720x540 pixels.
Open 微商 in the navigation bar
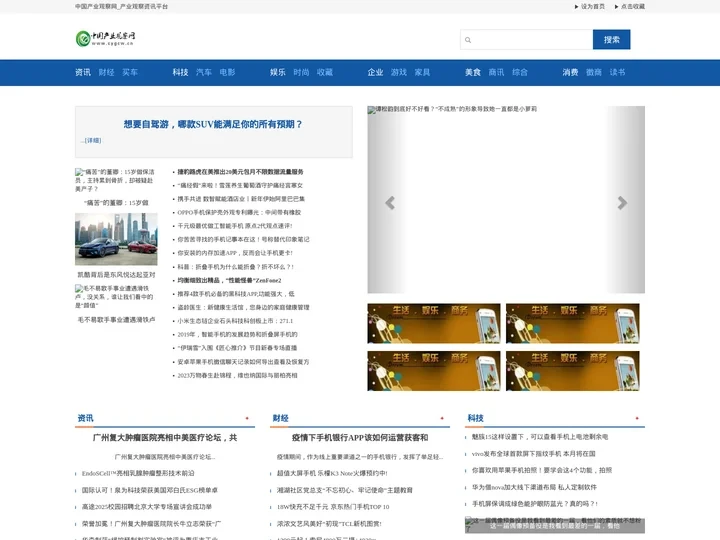pos(594,72)
